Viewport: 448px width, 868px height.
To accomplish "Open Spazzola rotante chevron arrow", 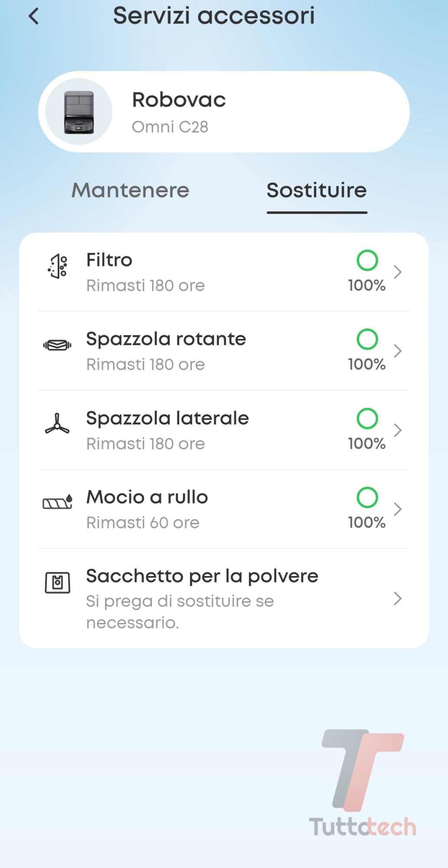I will click(397, 351).
